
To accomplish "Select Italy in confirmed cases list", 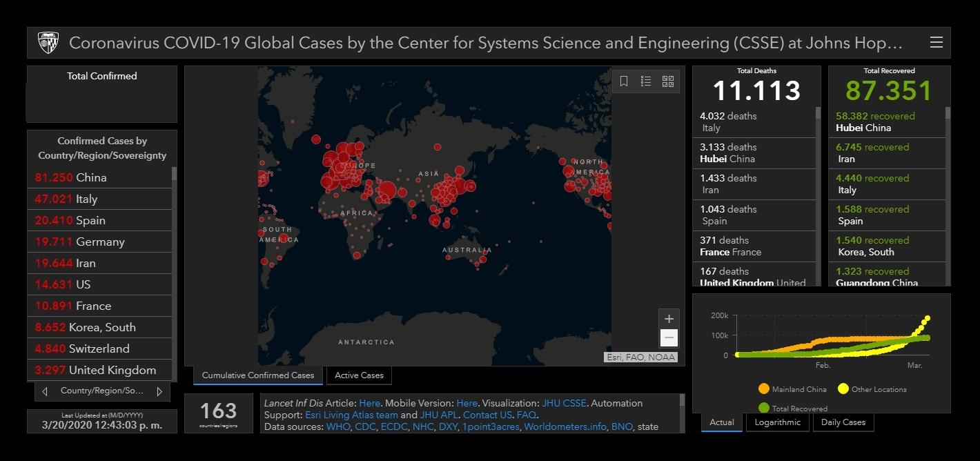I will 86,199.
